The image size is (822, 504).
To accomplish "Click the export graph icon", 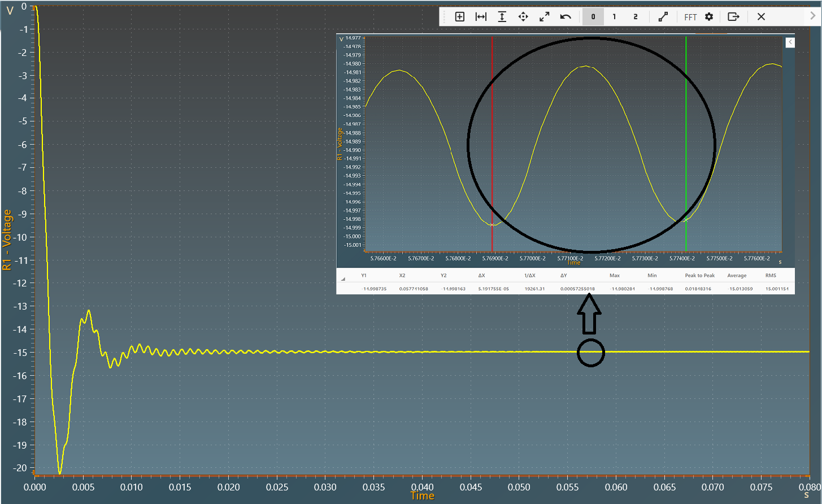I will click(733, 17).
